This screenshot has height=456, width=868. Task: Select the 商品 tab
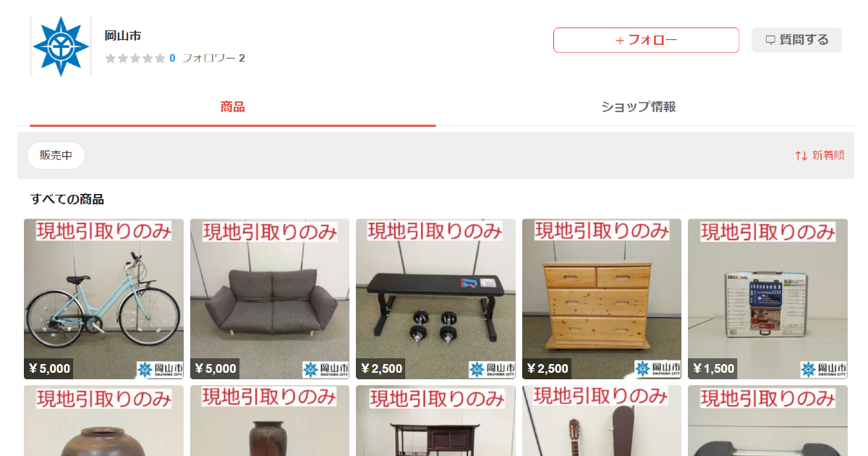tap(233, 107)
